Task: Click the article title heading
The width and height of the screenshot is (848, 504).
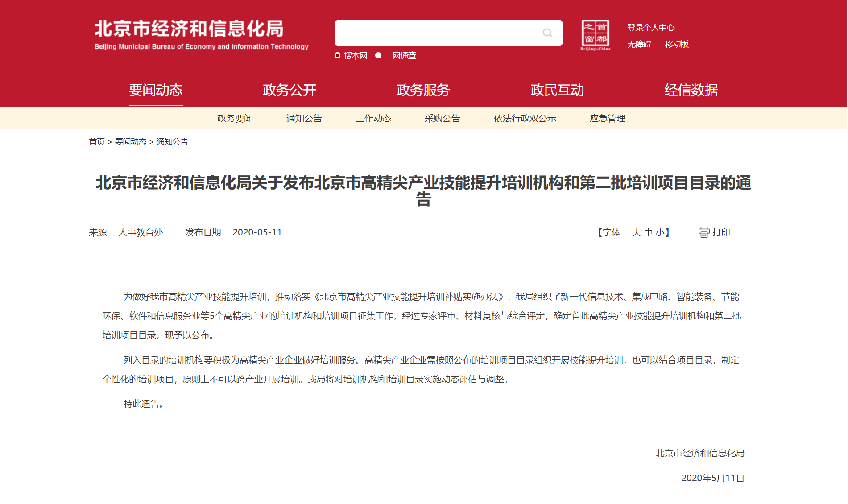Action: 424,190
